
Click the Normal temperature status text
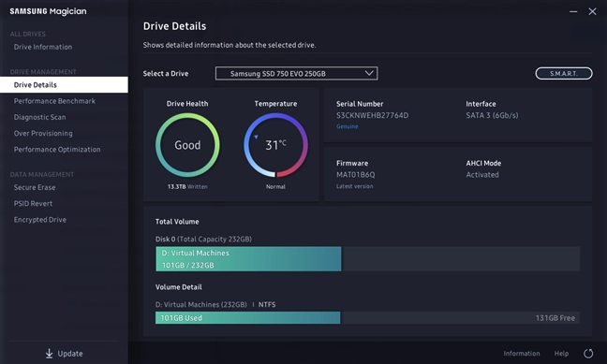(x=275, y=187)
